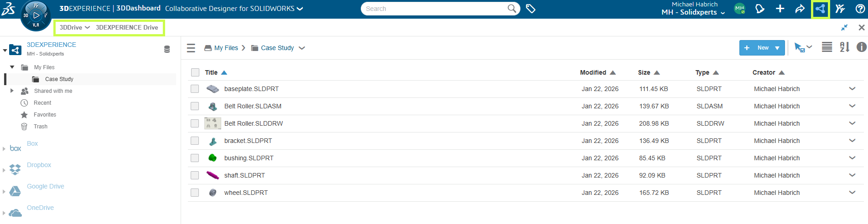Check the Belt Roller.SLDASM checkbox

click(x=195, y=106)
